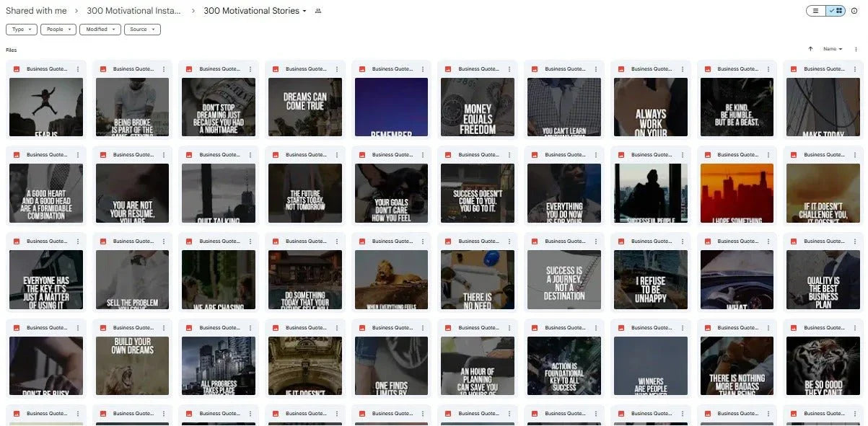
Task: Switch to list view layout
Action: tap(816, 11)
